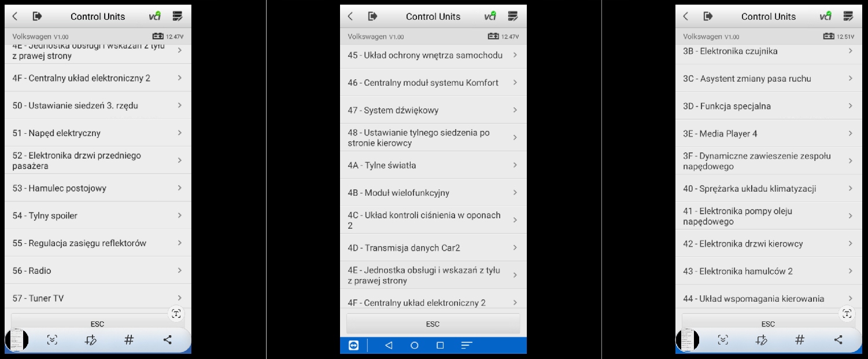The height and width of the screenshot is (359, 868).
Task: Tap the edit pencil icon in right screenshot toolbar
Action: [x=762, y=340]
